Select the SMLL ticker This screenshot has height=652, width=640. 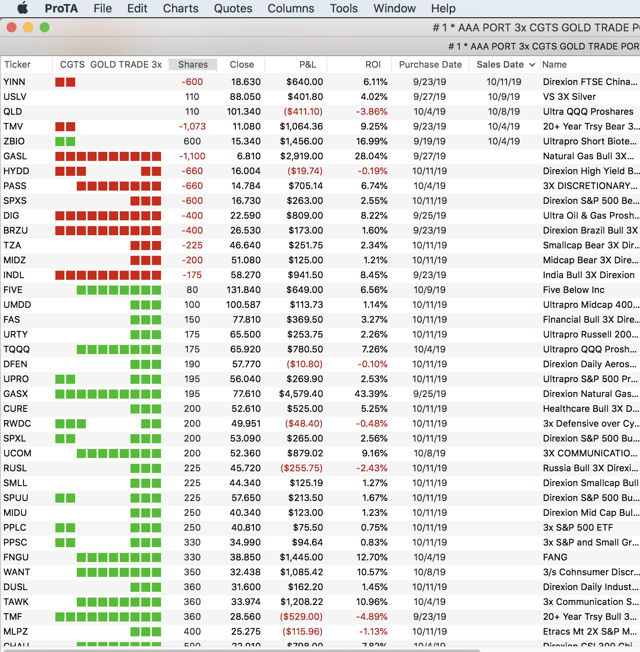15,483
